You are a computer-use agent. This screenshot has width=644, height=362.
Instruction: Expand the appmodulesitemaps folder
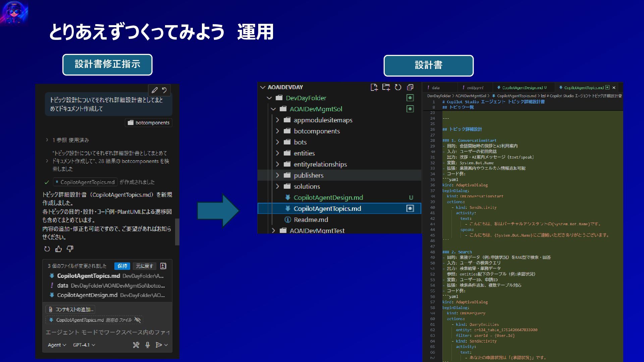[x=277, y=120]
